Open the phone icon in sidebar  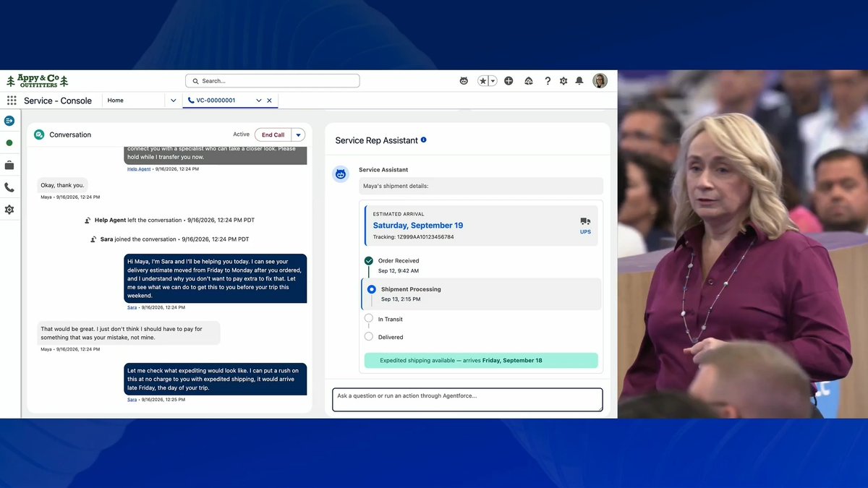(9, 187)
